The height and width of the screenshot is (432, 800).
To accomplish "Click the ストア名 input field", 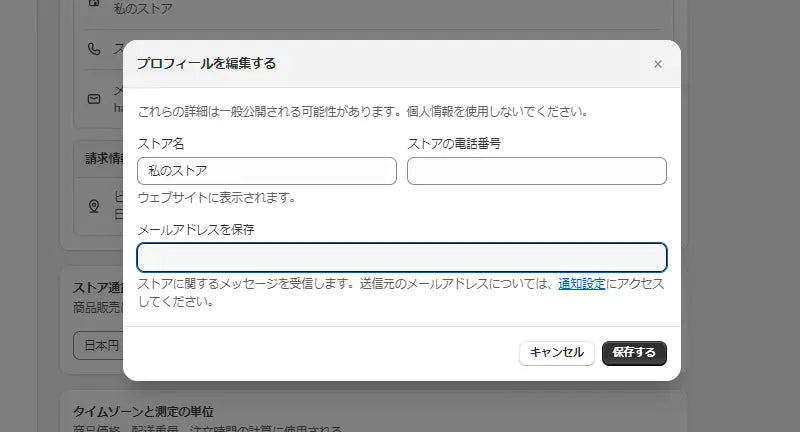I will [x=267, y=171].
